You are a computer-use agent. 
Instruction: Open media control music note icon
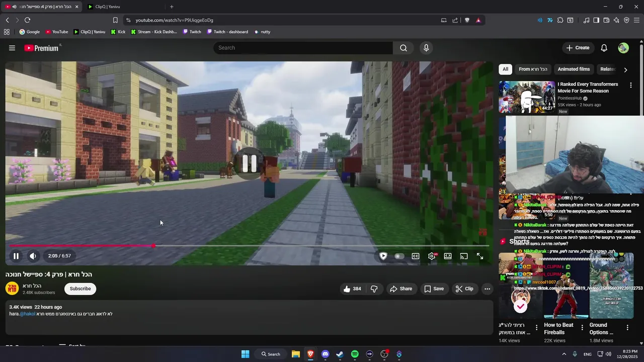pyautogui.click(x=586, y=20)
